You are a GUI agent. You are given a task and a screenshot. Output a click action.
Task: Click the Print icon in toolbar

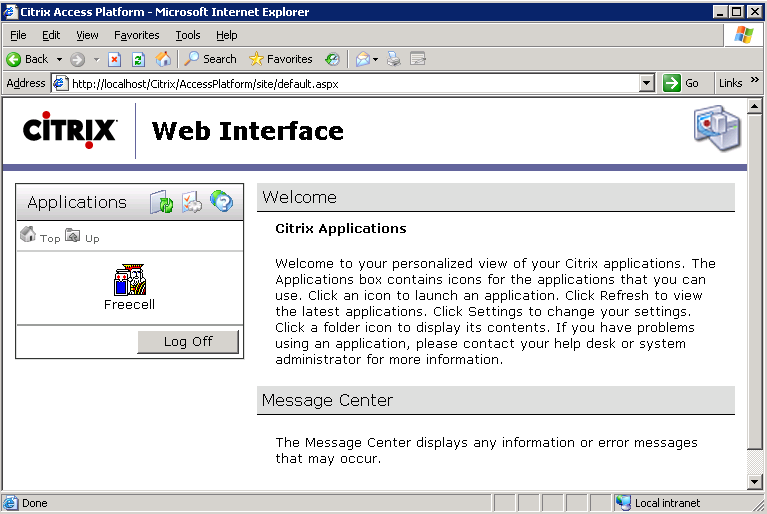[394, 60]
